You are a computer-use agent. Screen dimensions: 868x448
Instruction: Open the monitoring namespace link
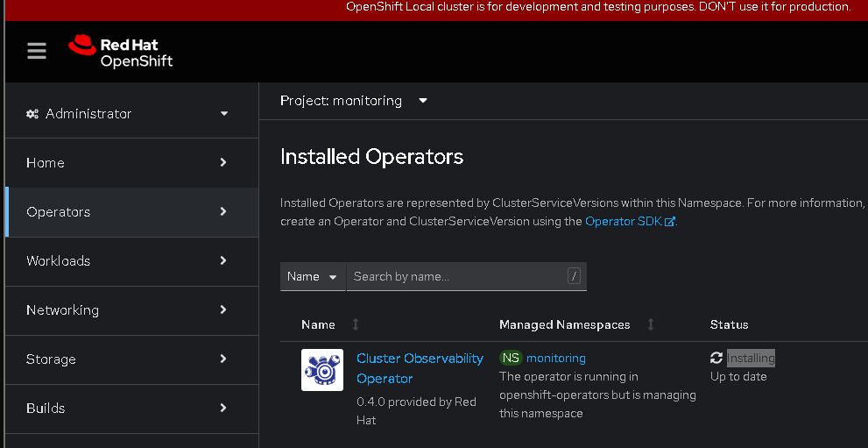point(556,359)
